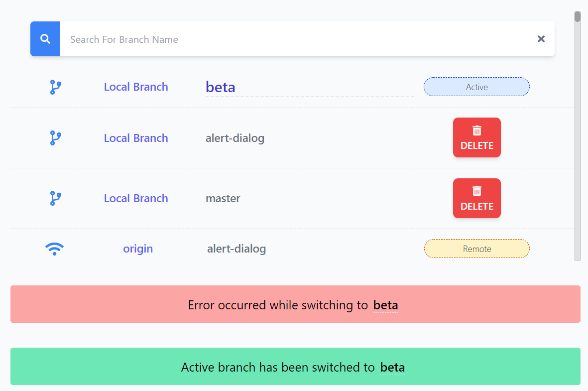Click the branch icon beside beta
The image size is (588, 391).
(x=55, y=87)
